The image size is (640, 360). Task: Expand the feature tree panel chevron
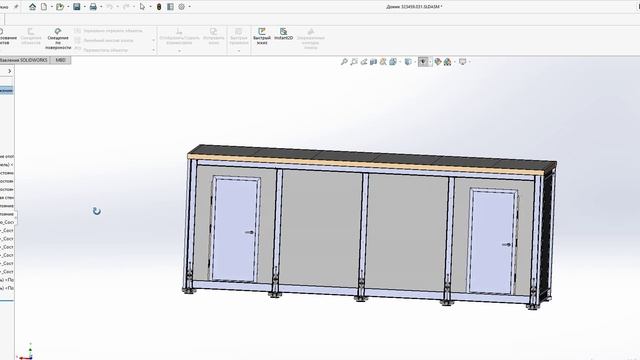(x=9, y=71)
